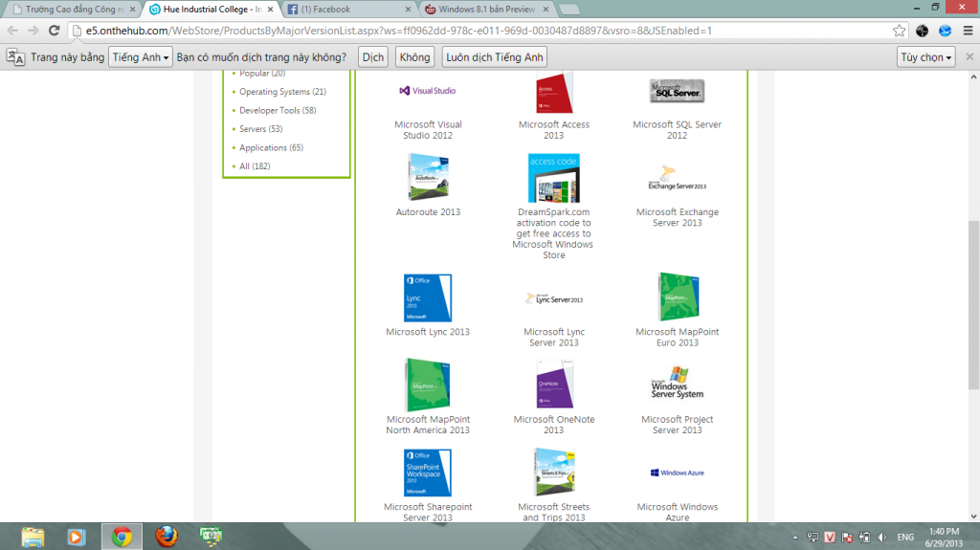
Task: Dismiss the translate bar
Action: click(x=969, y=56)
